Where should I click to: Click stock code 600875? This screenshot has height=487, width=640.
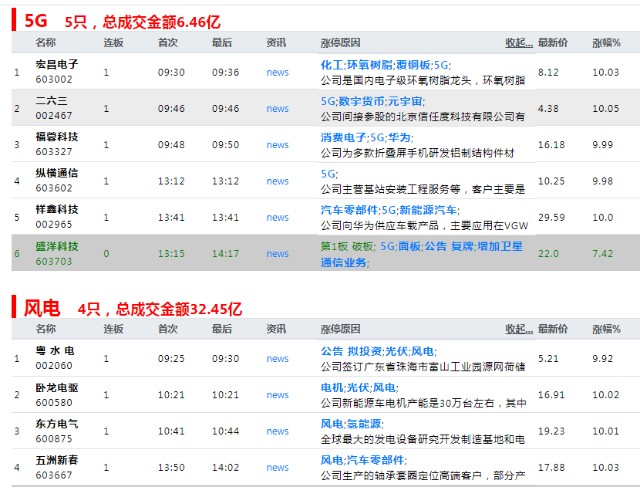(x=54, y=439)
